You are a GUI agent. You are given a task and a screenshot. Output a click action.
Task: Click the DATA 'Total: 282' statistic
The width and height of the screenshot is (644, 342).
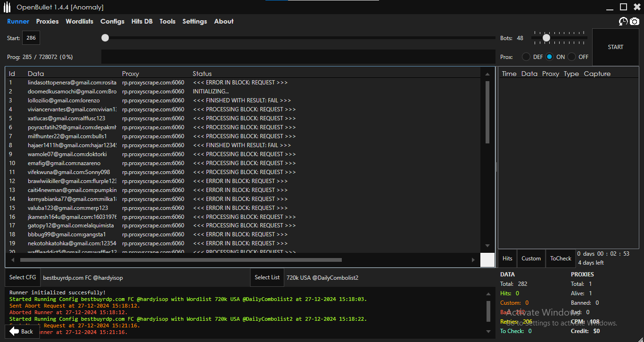point(514,284)
